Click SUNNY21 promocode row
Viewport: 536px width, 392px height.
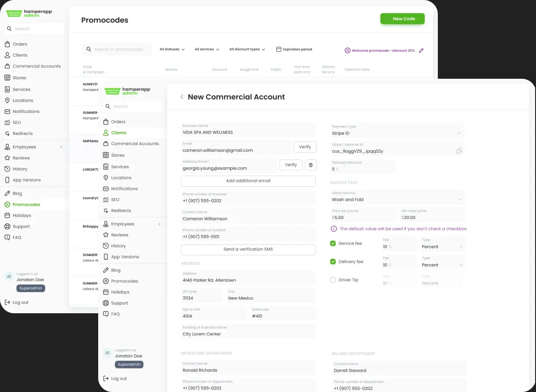(x=91, y=87)
